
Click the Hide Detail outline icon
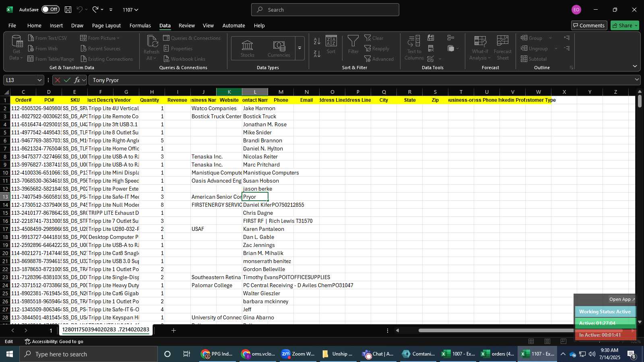pos(567,48)
